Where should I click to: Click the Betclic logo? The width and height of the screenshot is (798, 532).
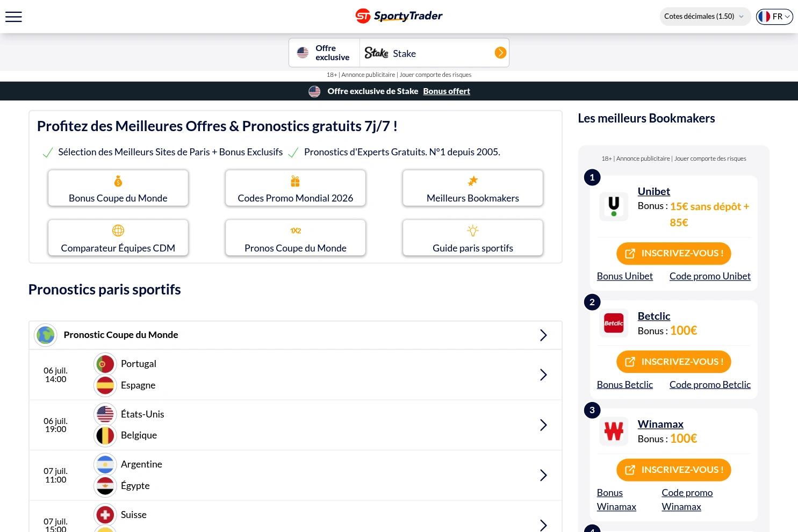coord(614,323)
